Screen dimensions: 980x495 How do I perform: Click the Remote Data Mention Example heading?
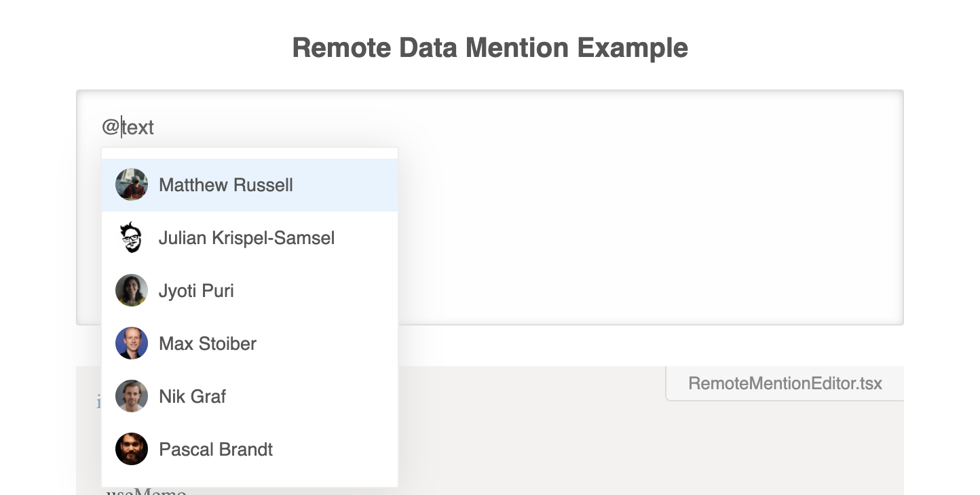tap(490, 47)
